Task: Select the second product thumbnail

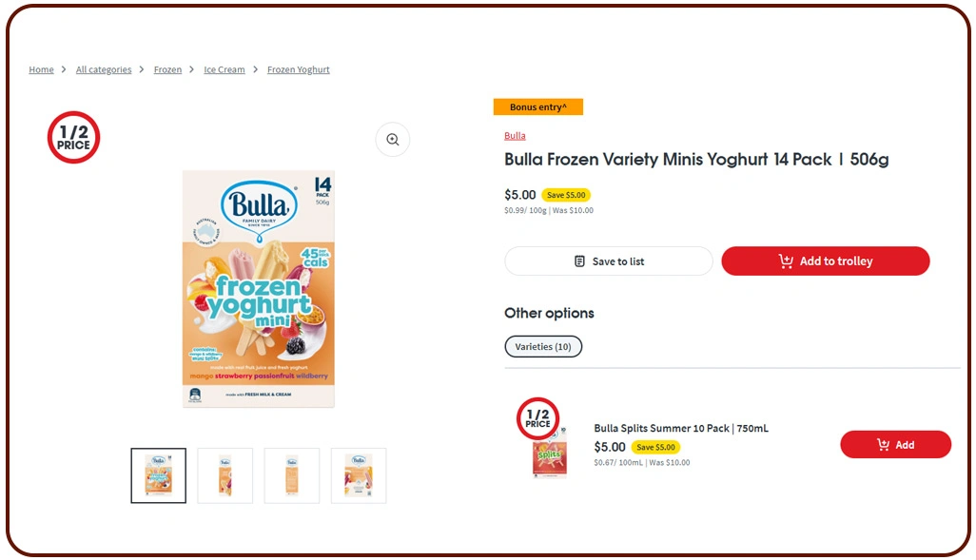Action: (x=224, y=475)
